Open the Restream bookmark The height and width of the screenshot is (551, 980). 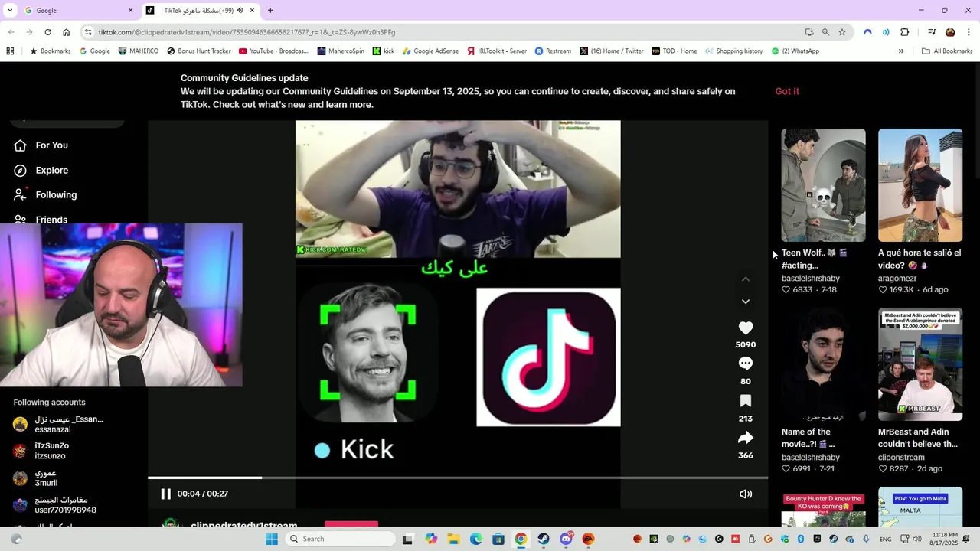[x=553, y=51]
